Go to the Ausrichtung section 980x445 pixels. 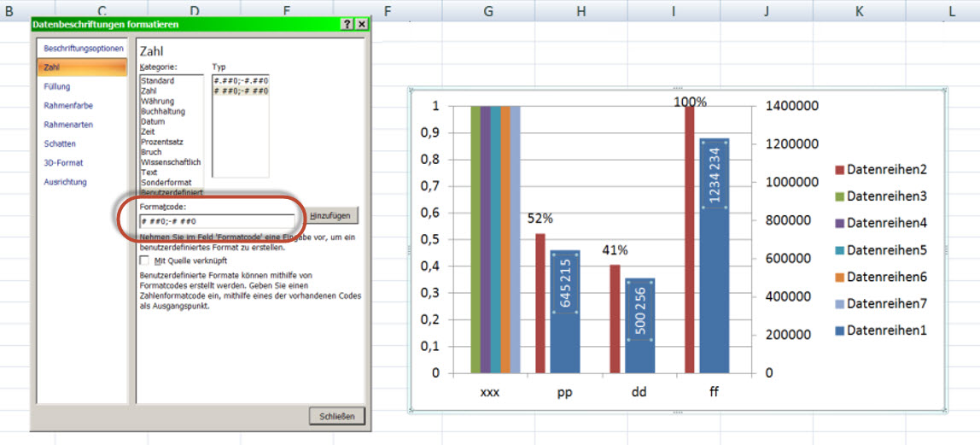[x=65, y=182]
